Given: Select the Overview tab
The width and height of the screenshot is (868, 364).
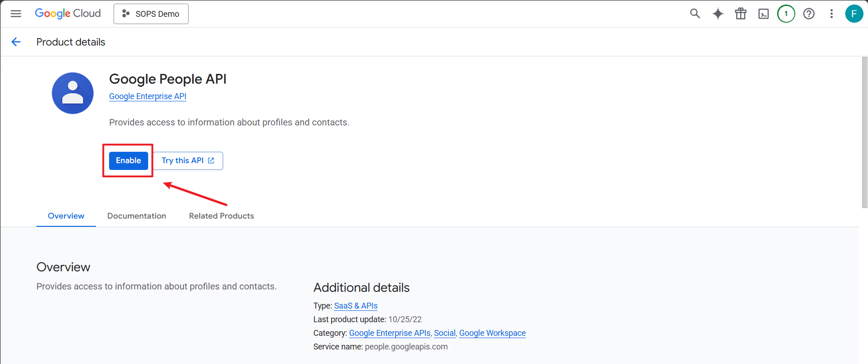Looking at the screenshot, I should [66, 216].
